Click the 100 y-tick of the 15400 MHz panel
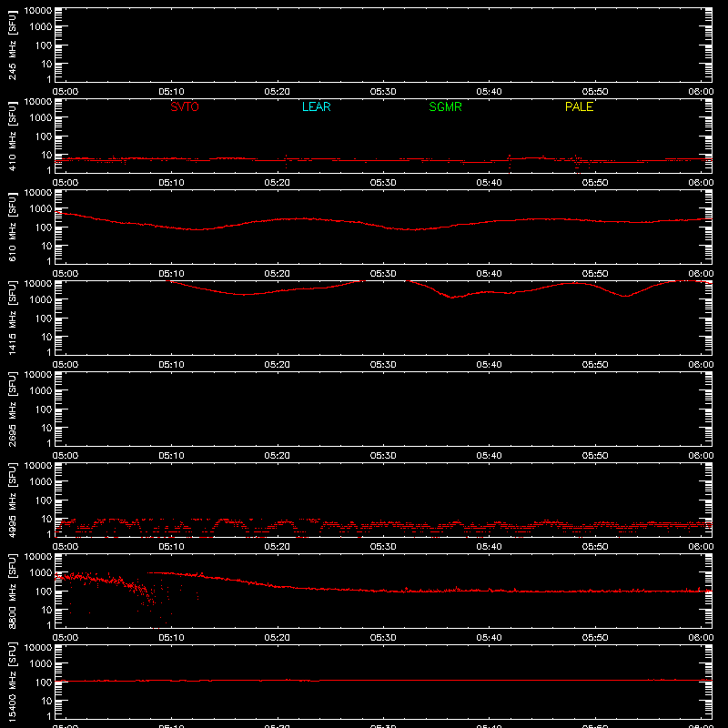 (44, 682)
